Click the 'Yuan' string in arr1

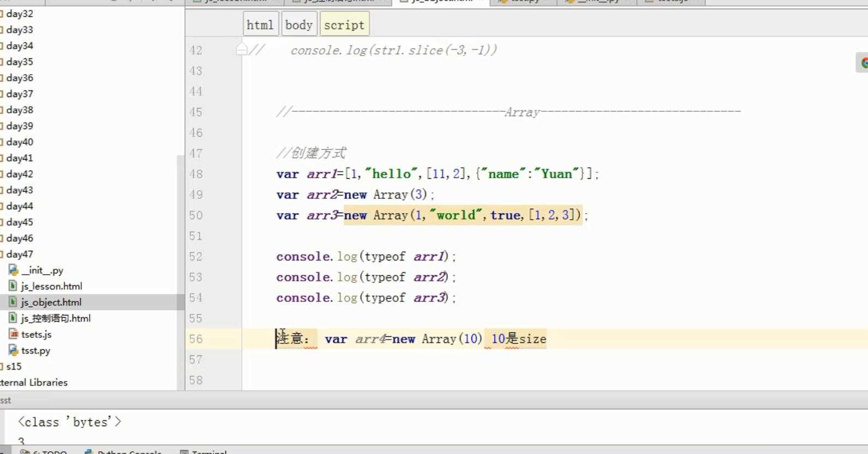[x=556, y=174]
